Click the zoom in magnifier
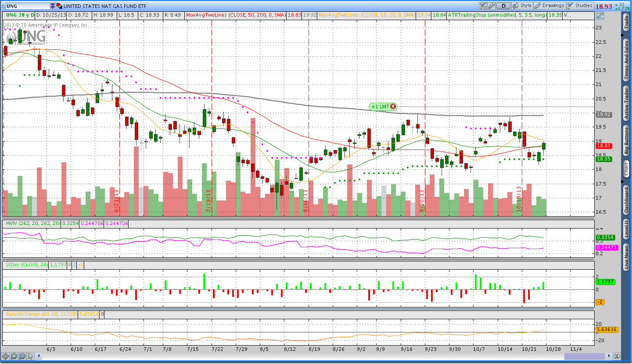 click(x=14, y=356)
